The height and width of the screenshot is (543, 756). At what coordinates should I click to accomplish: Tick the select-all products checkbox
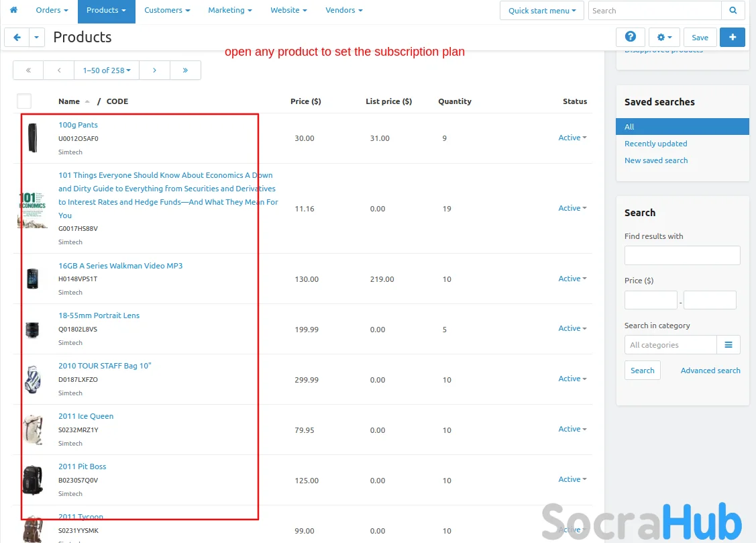[24, 101]
